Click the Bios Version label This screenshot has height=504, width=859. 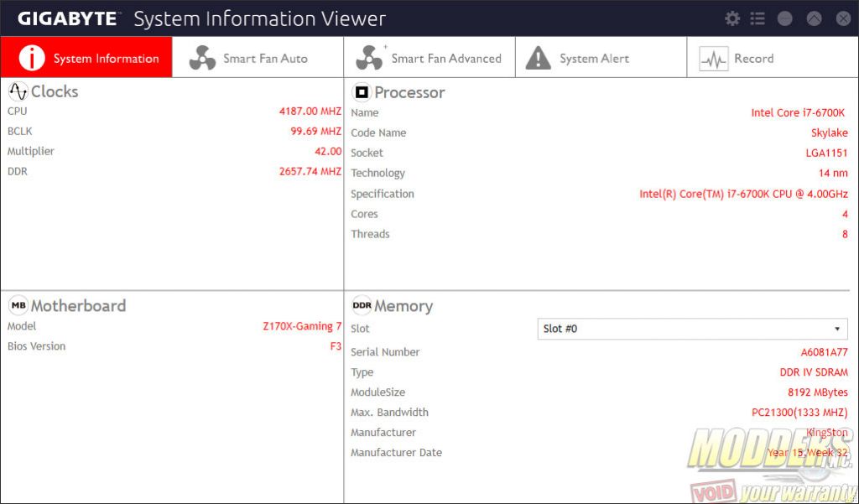tap(36, 346)
